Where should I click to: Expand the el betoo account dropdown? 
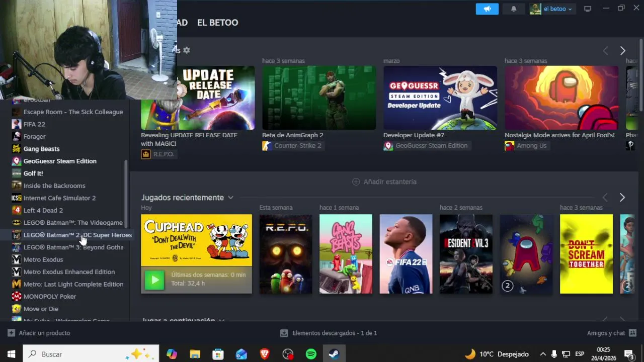coord(552,9)
